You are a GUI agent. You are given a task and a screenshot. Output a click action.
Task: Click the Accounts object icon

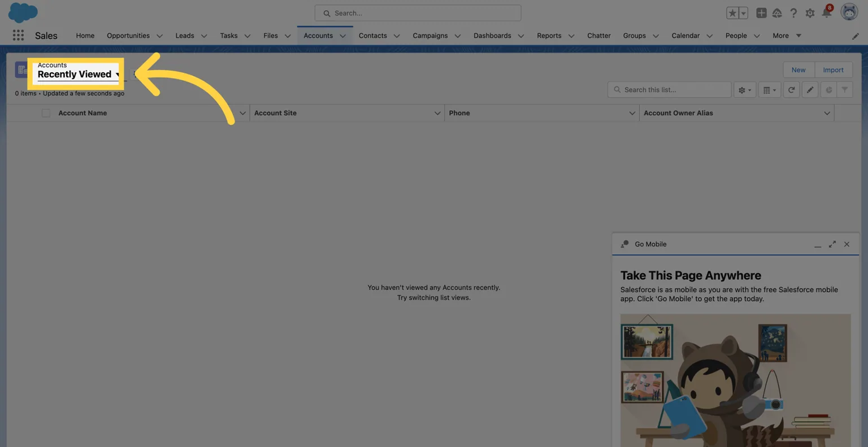tap(21, 70)
